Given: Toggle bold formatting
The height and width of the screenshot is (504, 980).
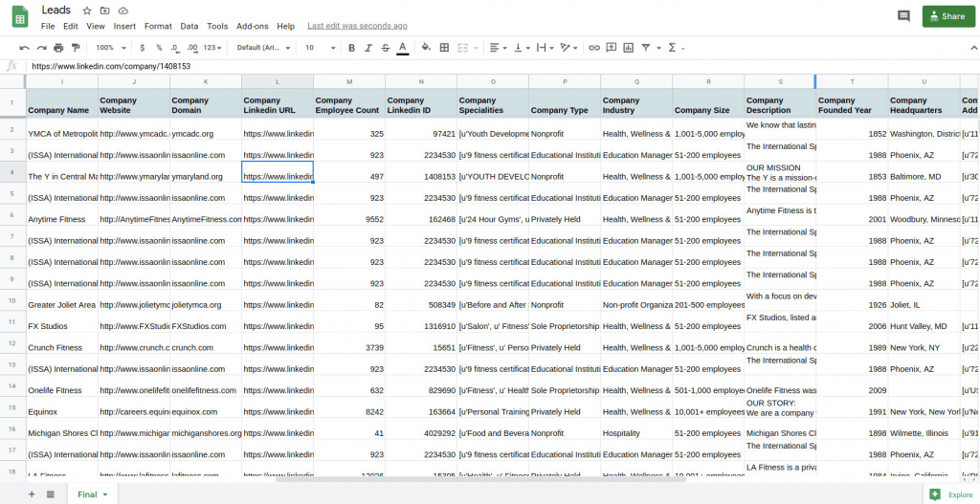Looking at the screenshot, I should pos(352,47).
